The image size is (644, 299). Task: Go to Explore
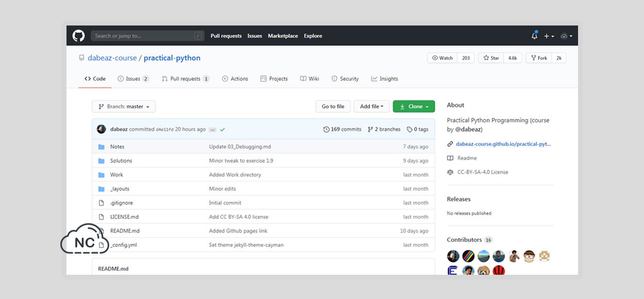tap(313, 36)
